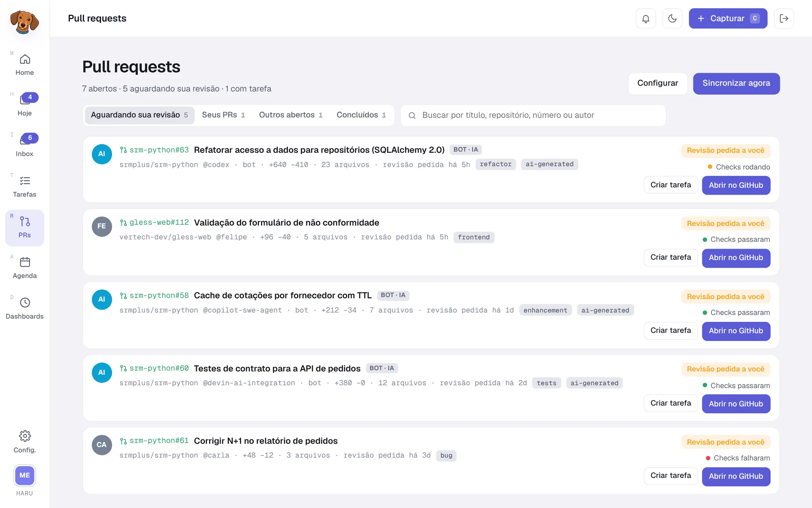Open Config. settings gear

(25, 442)
